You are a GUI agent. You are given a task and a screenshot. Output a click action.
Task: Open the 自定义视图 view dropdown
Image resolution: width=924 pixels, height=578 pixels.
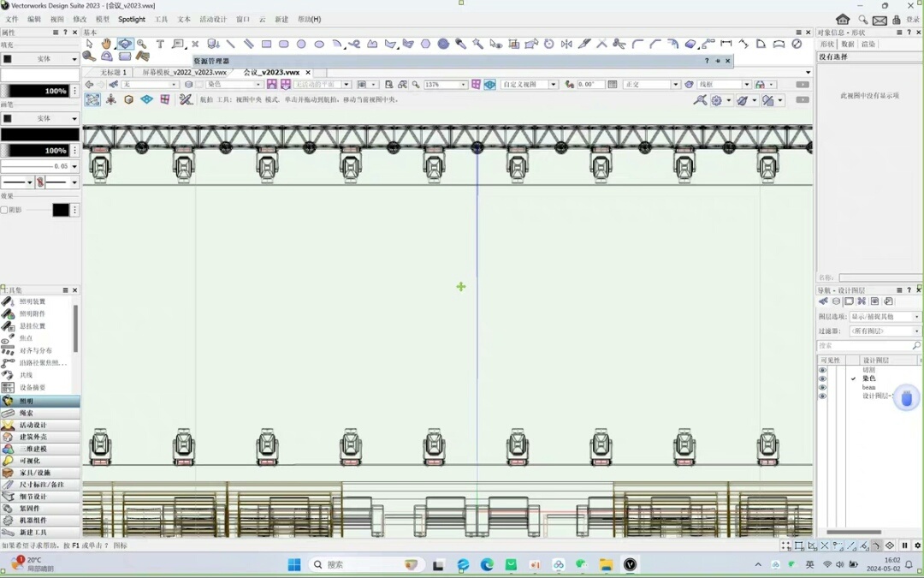553,85
